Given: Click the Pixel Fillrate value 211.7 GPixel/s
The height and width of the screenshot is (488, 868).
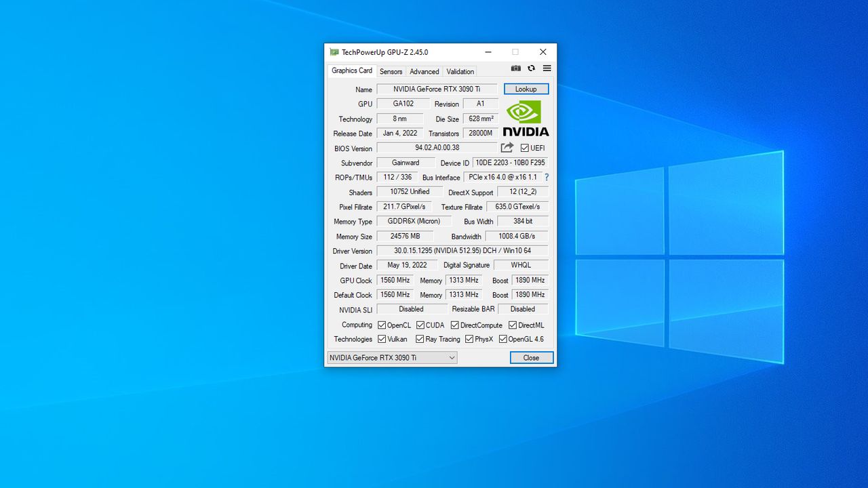Looking at the screenshot, I should click(x=404, y=207).
